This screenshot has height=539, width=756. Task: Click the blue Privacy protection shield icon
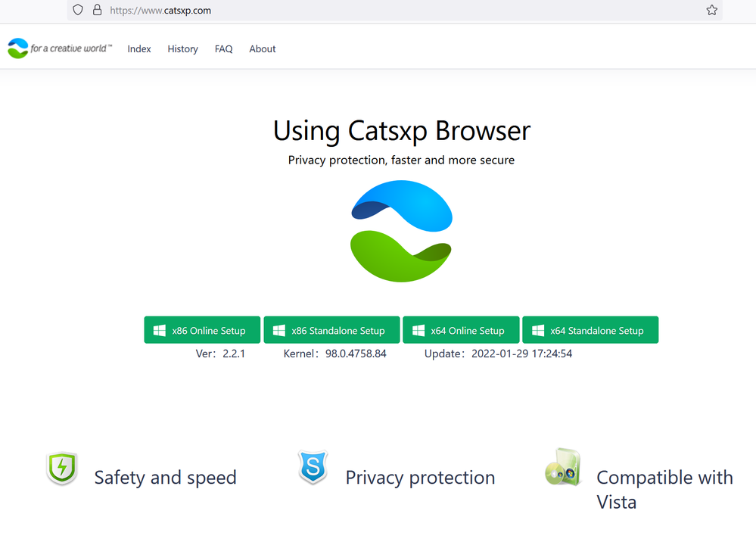tap(313, 467)
